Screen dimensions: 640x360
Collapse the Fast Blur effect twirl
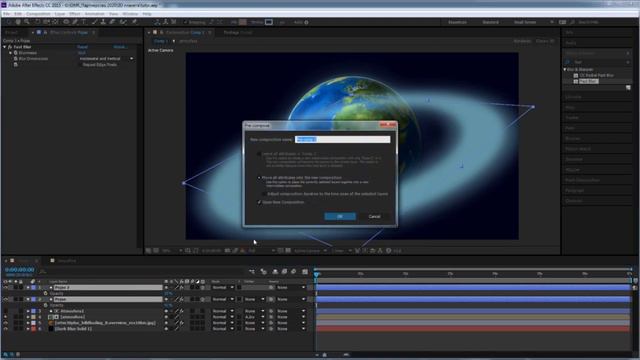(4, 47)
